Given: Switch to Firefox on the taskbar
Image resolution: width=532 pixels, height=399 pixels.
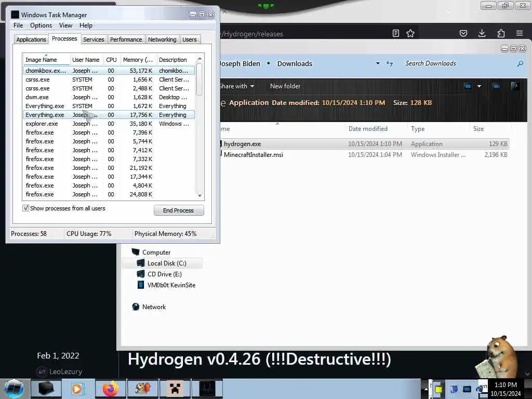Looking at the screenshot, I should pos(110,389).
